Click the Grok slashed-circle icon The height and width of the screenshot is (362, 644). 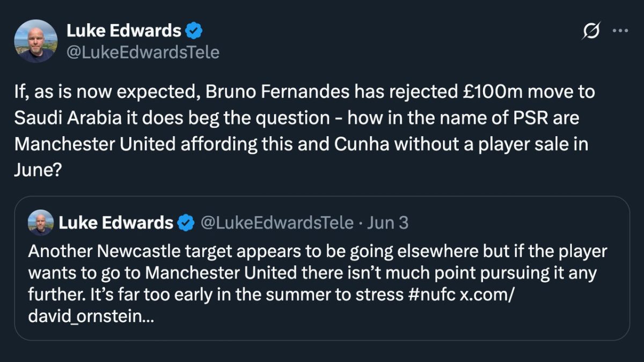point(591,32)
